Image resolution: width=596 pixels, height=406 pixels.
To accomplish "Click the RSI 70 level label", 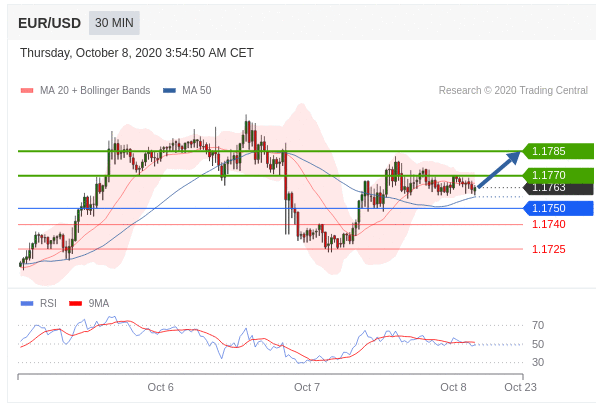I will [x=538, y=325].
